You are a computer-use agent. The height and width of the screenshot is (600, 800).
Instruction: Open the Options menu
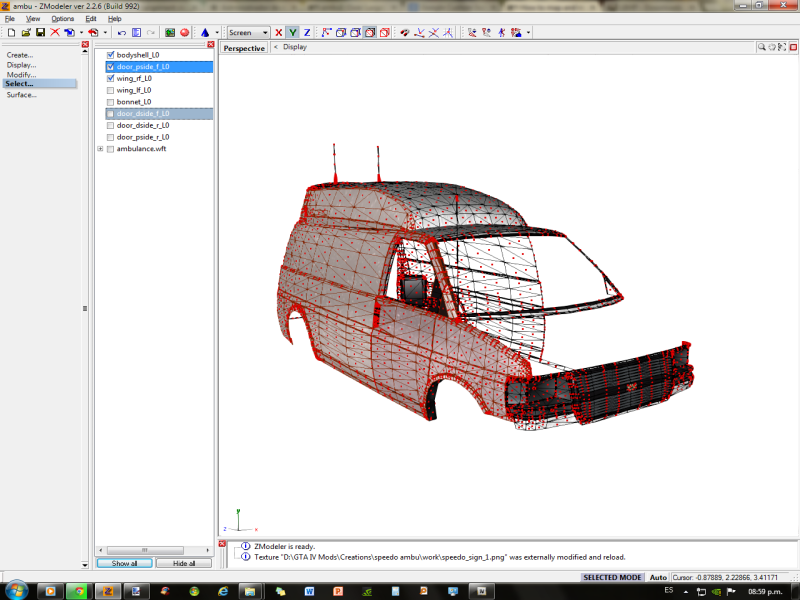[x=62, y=18]
